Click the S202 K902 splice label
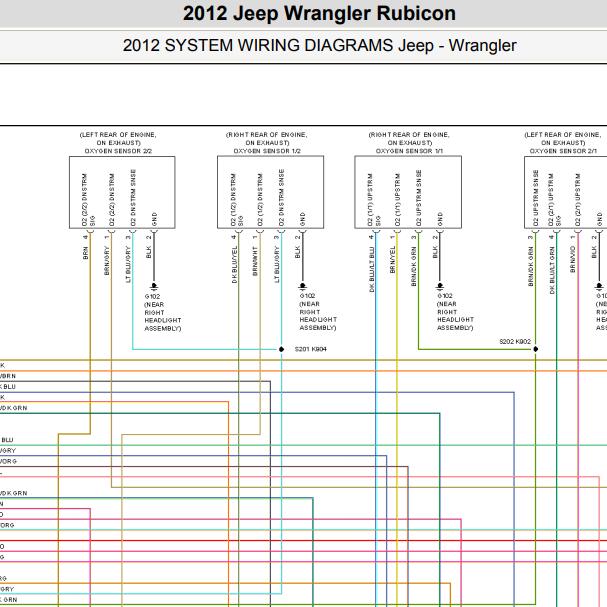607x607 pixels. click(x=515, y=341)
